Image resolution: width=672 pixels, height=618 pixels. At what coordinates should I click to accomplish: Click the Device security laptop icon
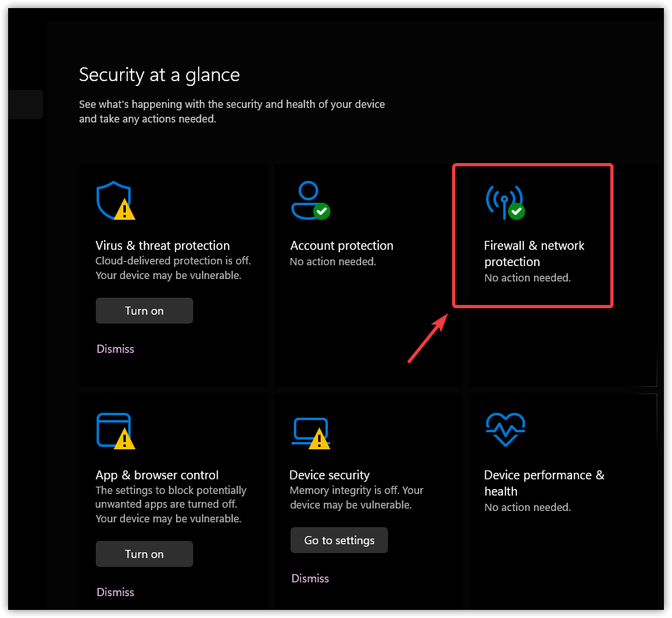309,431
